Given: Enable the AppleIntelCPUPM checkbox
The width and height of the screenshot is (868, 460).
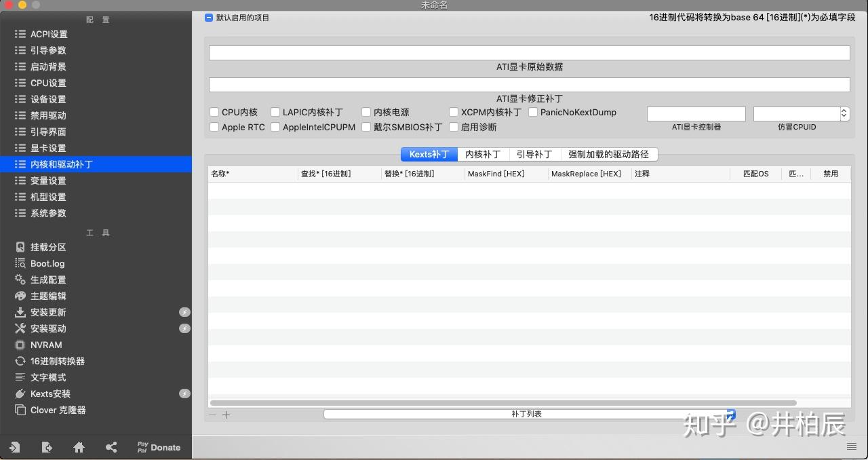Looking at the screenshot, I should 275,127.
